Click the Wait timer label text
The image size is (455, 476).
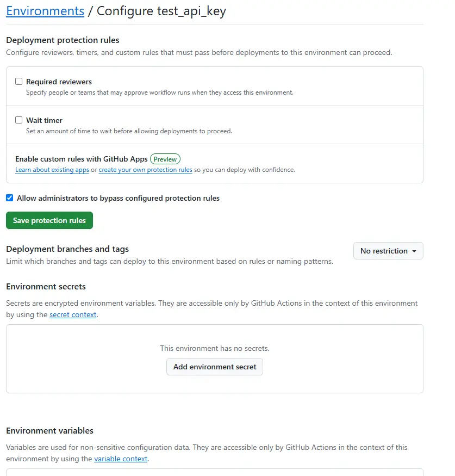coord(44,120)
